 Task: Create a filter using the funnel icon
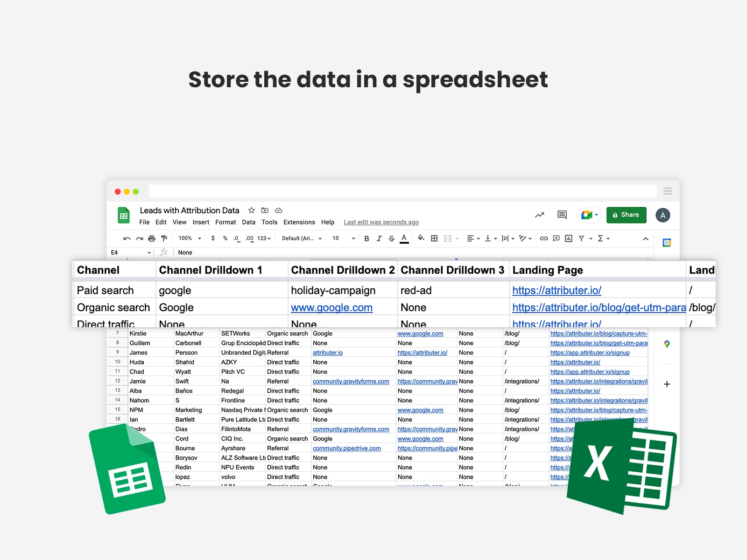click(x=581, y=238)
